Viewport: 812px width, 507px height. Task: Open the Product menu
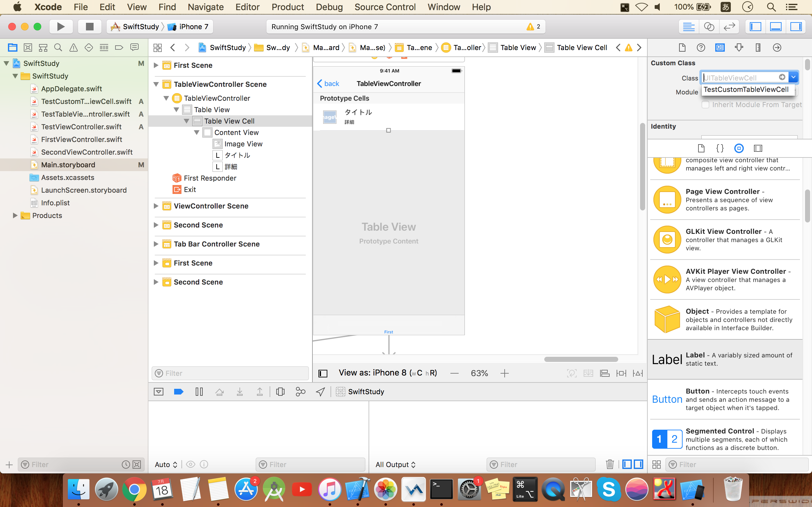[288, 7]
